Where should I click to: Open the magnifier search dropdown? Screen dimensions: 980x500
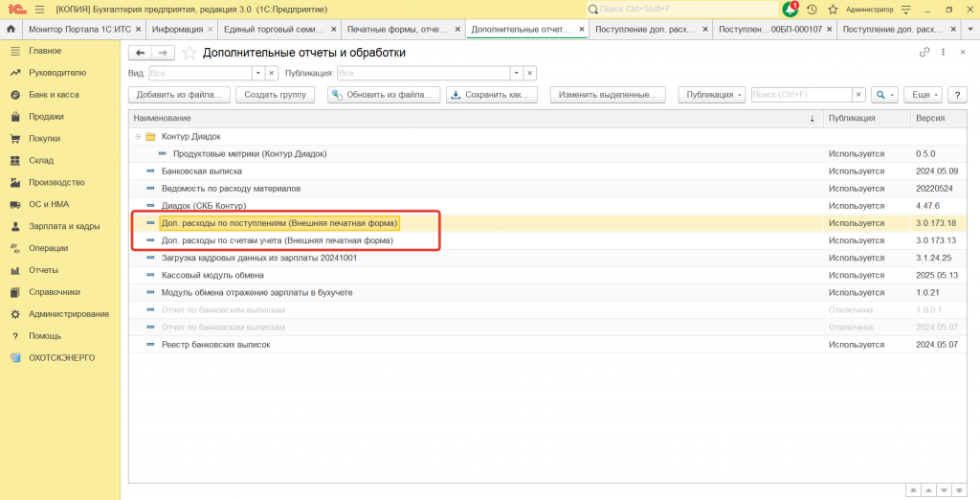(884, 95)
